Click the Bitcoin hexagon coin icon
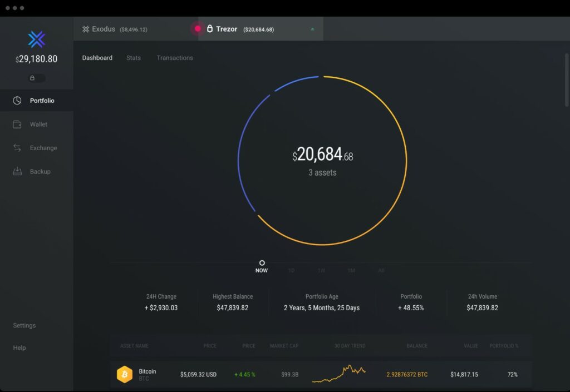 click(124, 374)
